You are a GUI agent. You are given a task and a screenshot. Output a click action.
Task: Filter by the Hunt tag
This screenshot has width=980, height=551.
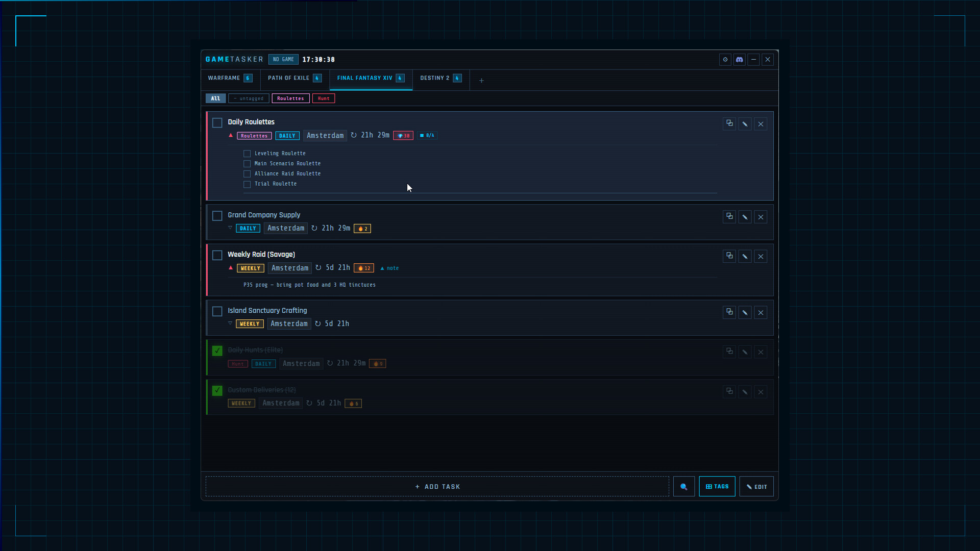(324, 98)
